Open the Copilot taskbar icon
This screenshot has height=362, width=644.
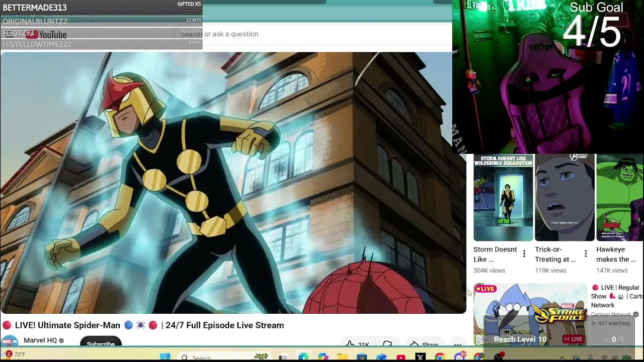323,357
